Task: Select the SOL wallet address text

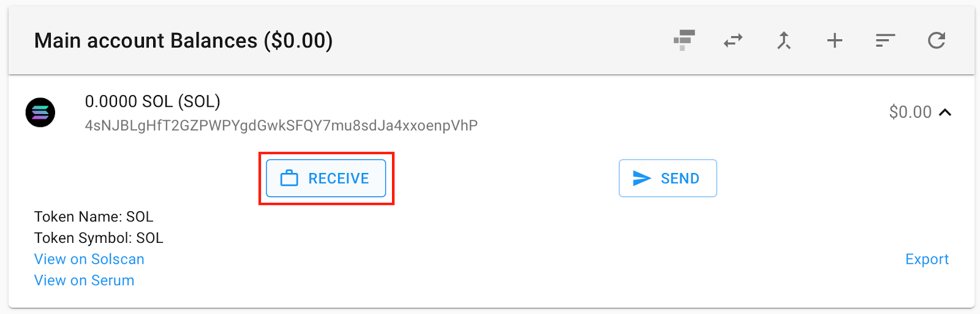Action: [x=281, y=126]
